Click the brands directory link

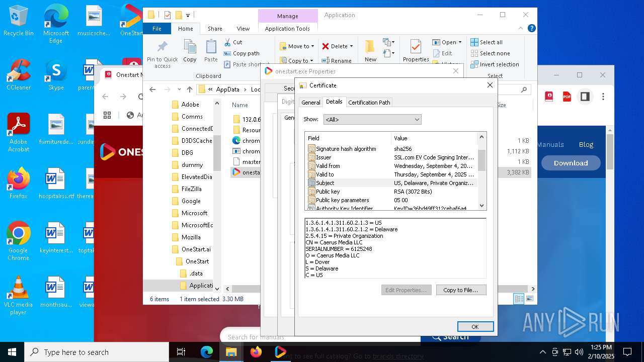[398, 356]
